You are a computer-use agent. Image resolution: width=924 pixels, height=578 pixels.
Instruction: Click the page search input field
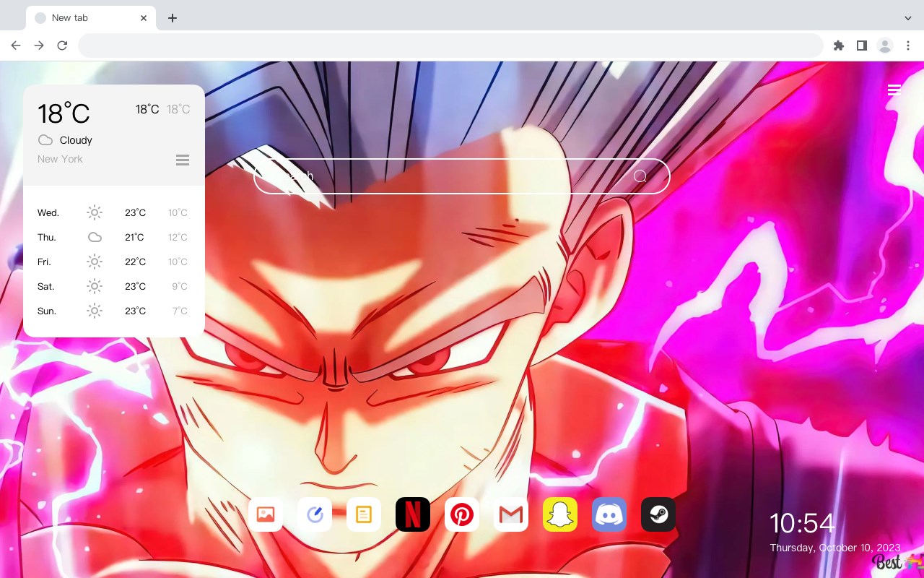coord(462,176)
